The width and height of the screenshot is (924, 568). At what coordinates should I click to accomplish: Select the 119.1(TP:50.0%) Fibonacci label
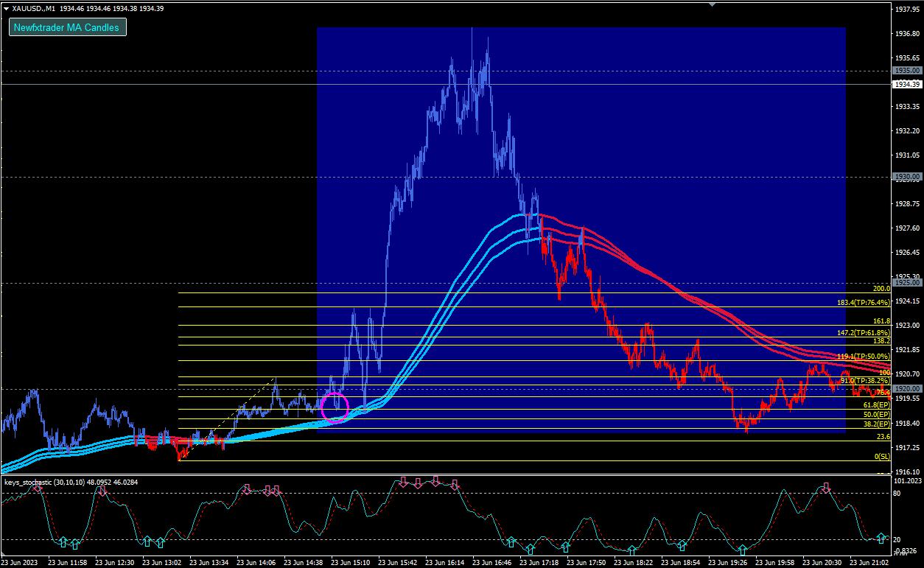pyautogui.click(x=864, y=357)
